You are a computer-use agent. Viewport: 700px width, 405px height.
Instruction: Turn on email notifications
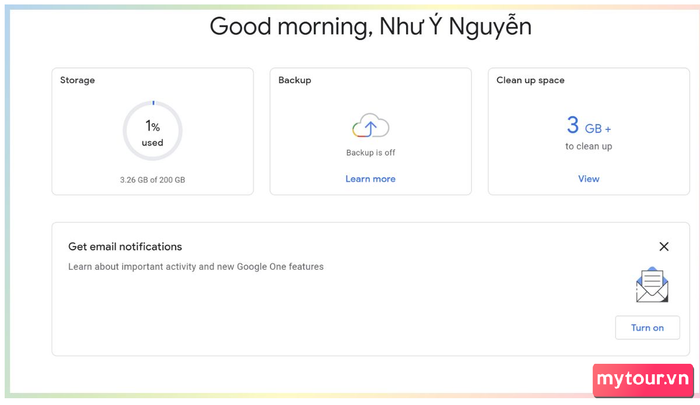click(647, 328)
